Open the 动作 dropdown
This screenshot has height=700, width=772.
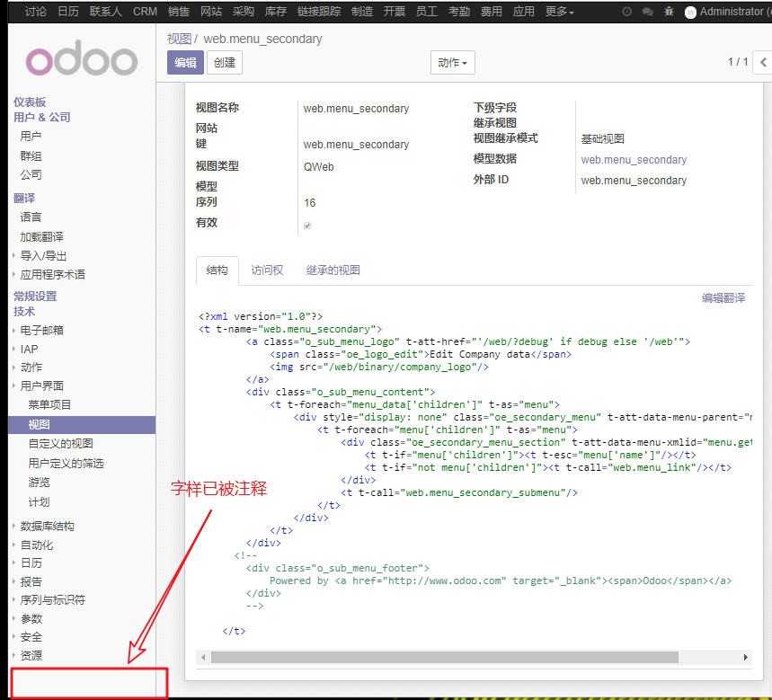point(452,62)
